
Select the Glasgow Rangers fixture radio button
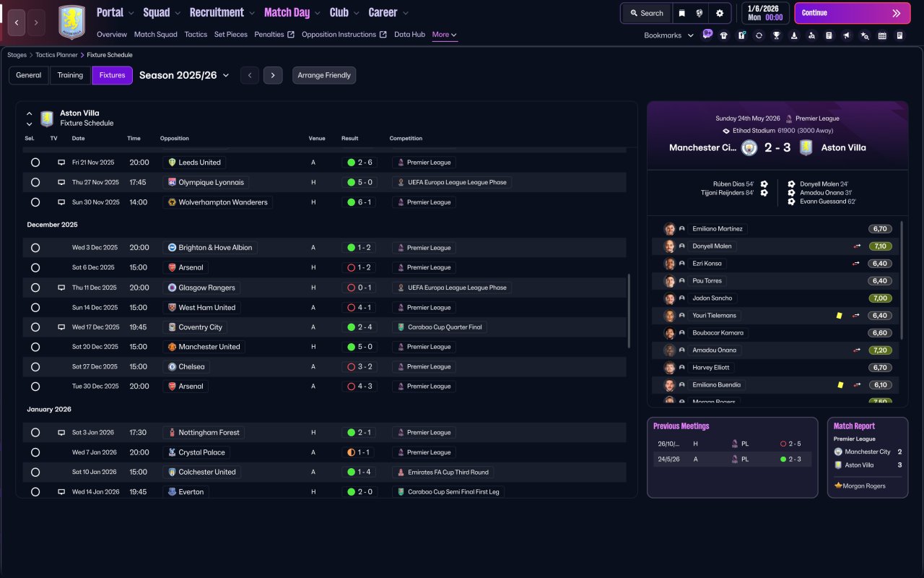35,288
